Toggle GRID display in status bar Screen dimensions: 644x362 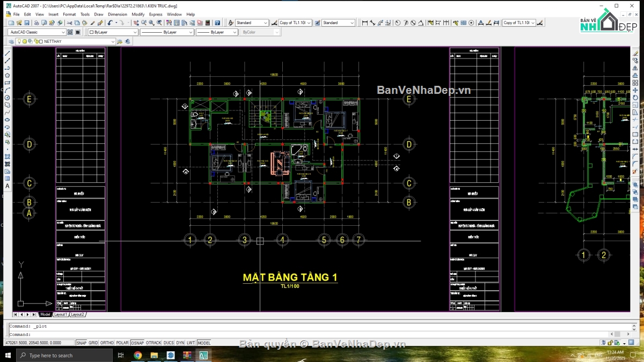click(x=93, y=343)
